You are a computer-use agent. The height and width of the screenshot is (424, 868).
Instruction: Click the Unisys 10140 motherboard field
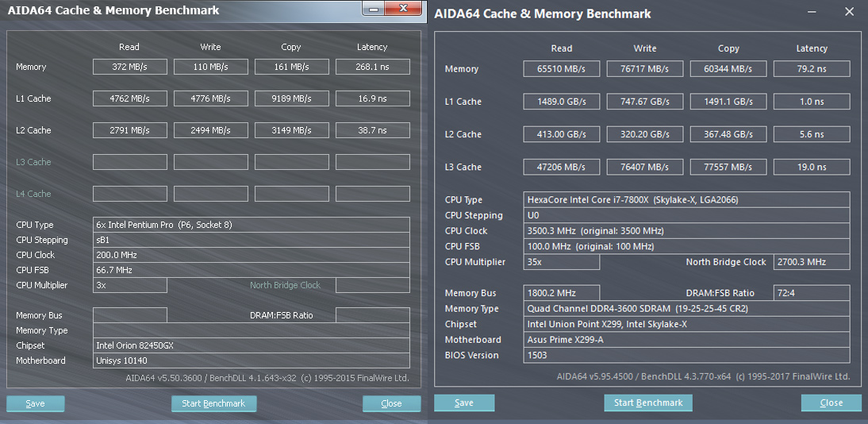252,360
